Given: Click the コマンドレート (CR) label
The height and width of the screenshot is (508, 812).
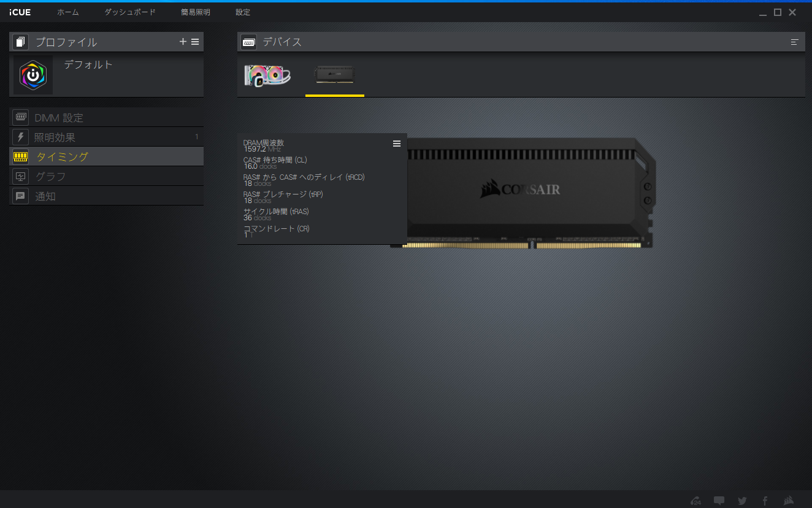Looking at the screenshot, I should coord(277,229).
